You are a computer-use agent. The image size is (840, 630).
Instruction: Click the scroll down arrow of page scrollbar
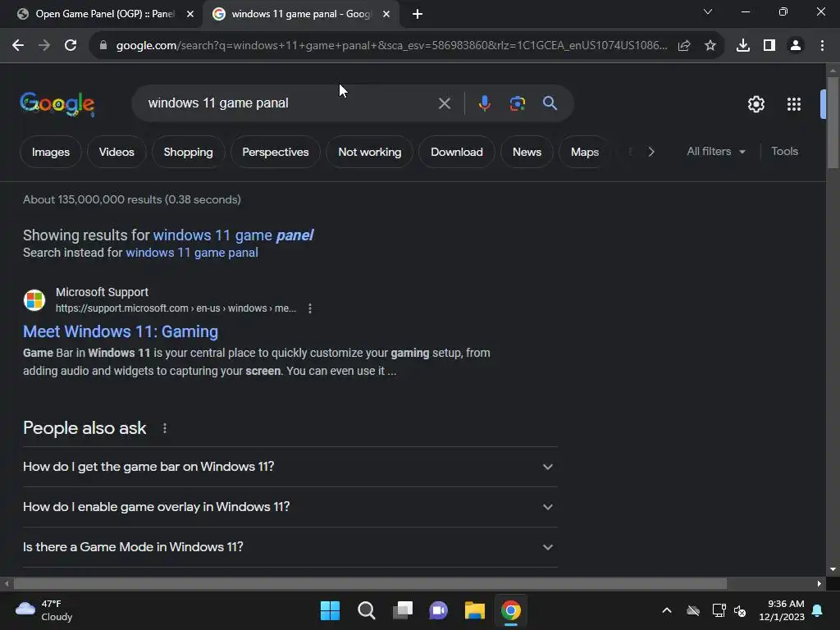point(833,569)
